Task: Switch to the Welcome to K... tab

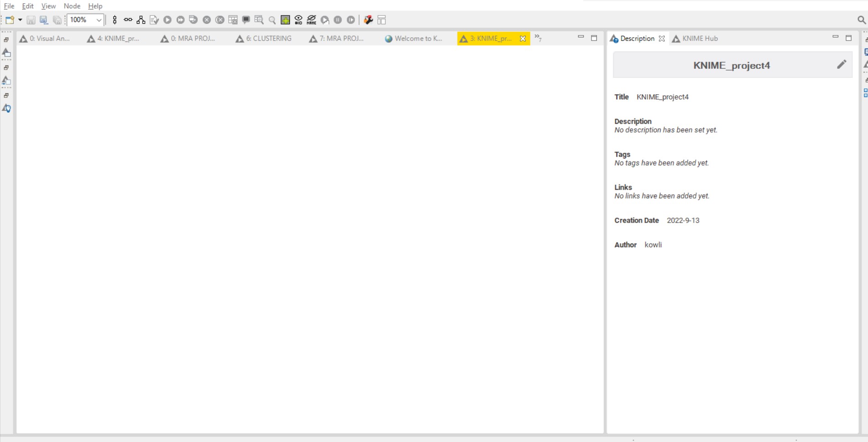Action: point(414,39)
